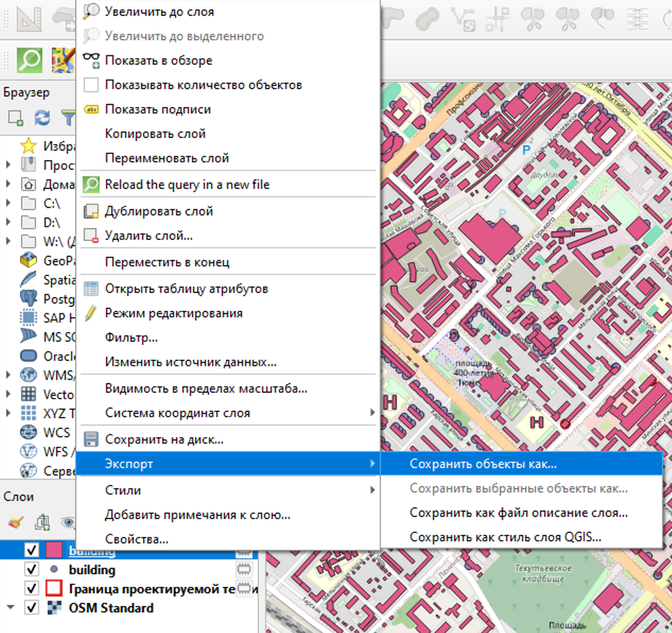Expand the C:\ drive in Browser tree
Viewport: 672px width, 633px height.
8,203
